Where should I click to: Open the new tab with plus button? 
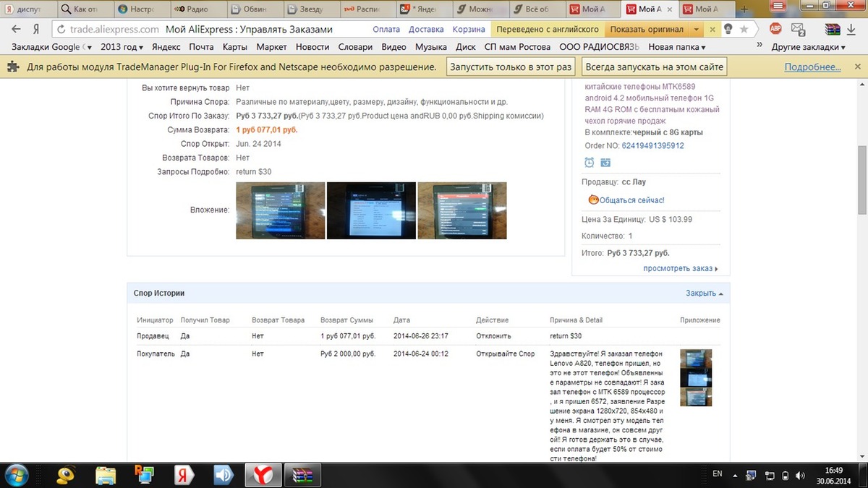[745, 9]
